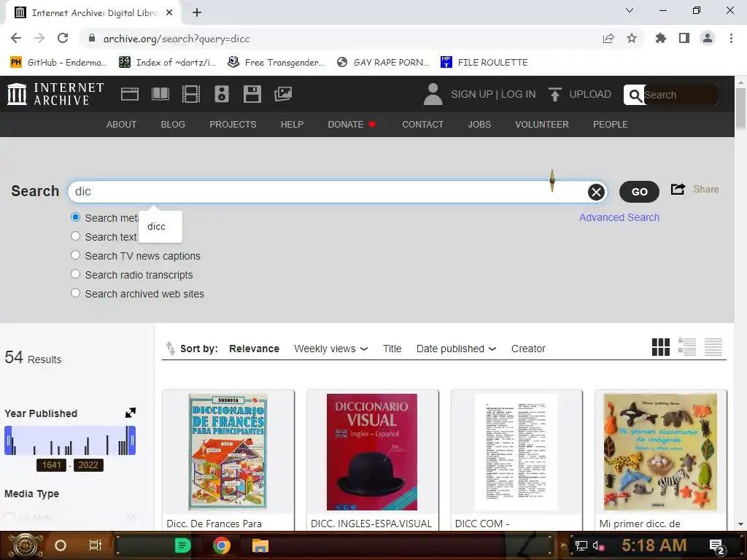Click the GO search button
747x560 pixels.
pos(639,192)
